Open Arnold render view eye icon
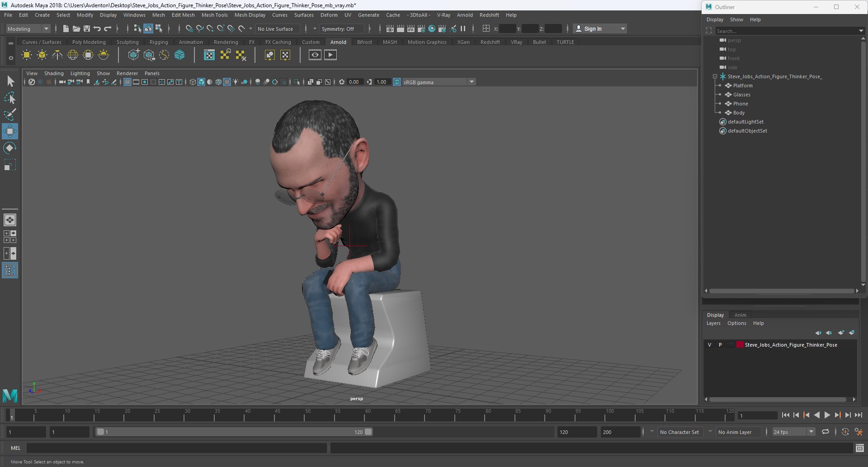 pyautogui.click(x=315, y=55)
